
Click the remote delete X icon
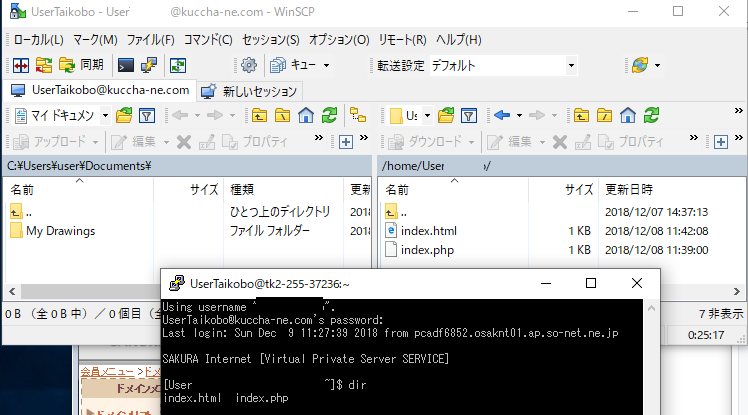coord(560,142)
